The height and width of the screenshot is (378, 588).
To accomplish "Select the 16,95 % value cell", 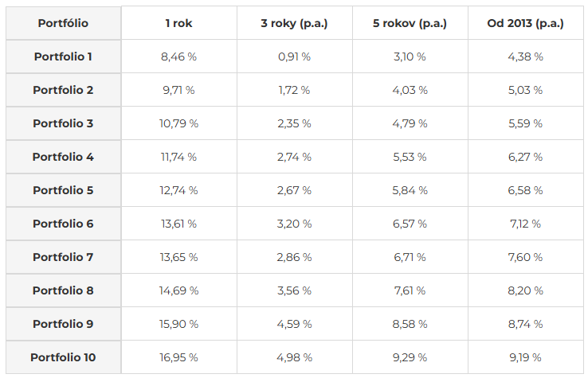I will pyautogui.click(x=178, y=357).
